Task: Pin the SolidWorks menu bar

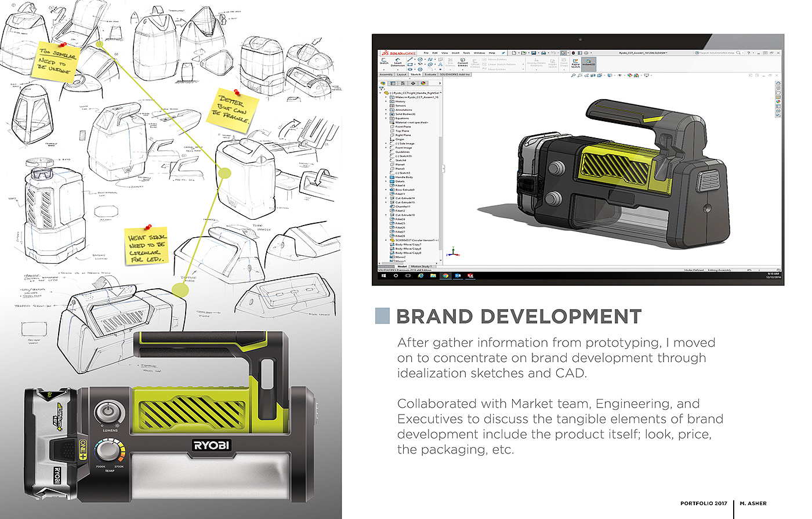Action: [503, 53]
